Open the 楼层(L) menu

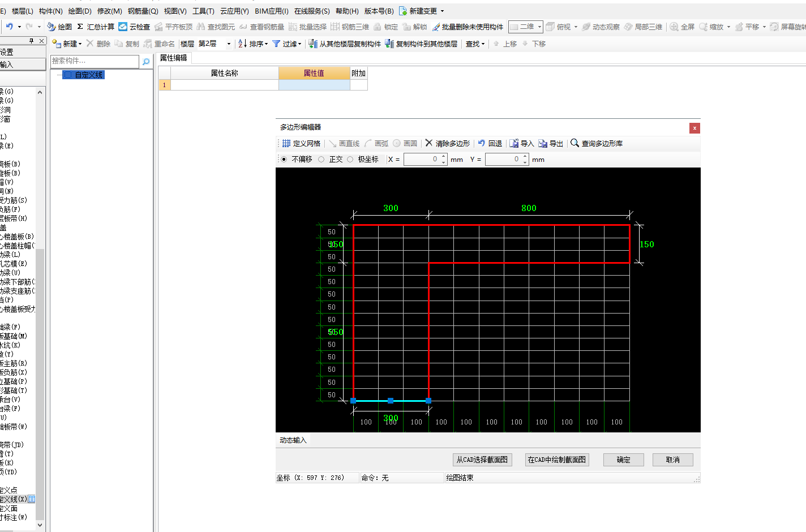pos(23,11)
